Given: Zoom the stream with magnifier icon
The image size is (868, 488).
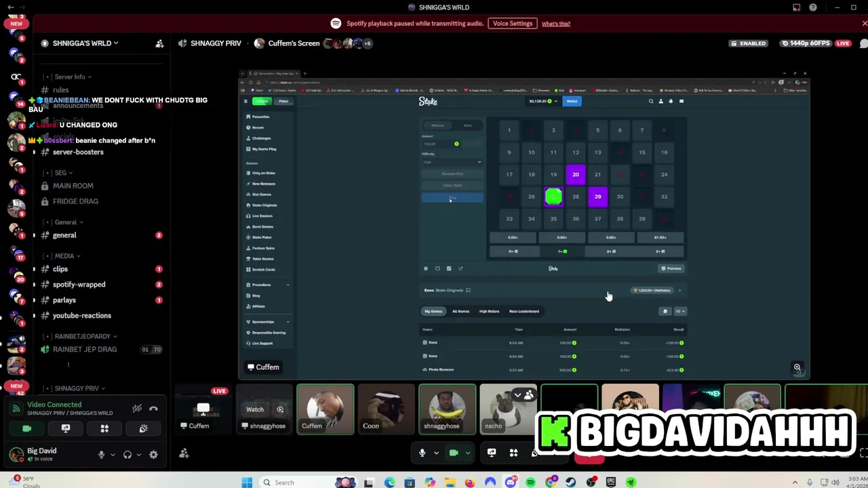Looking at the screenshot, I should coord(797,367).
